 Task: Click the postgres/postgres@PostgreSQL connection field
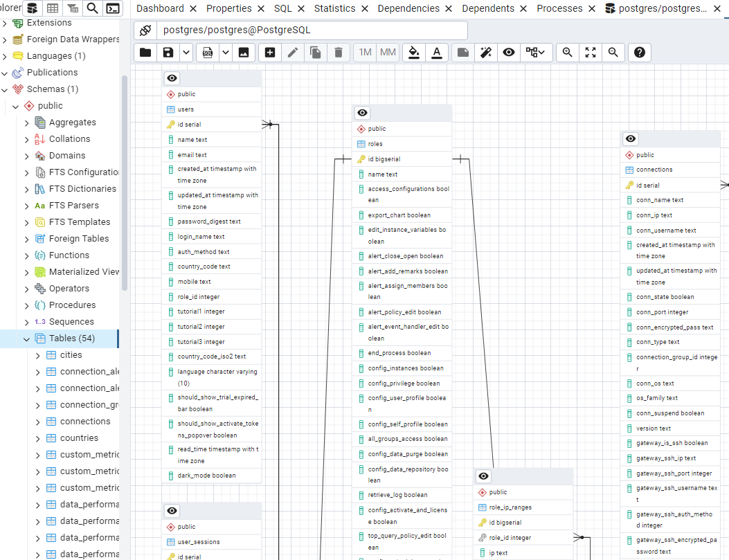tap(312, 30)
